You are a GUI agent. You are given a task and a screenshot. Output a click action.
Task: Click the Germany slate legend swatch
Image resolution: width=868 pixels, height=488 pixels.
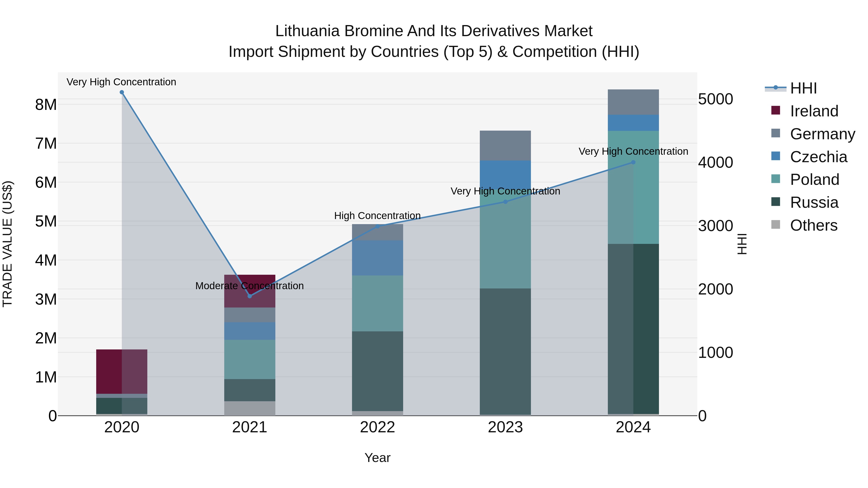coord(776,133)
